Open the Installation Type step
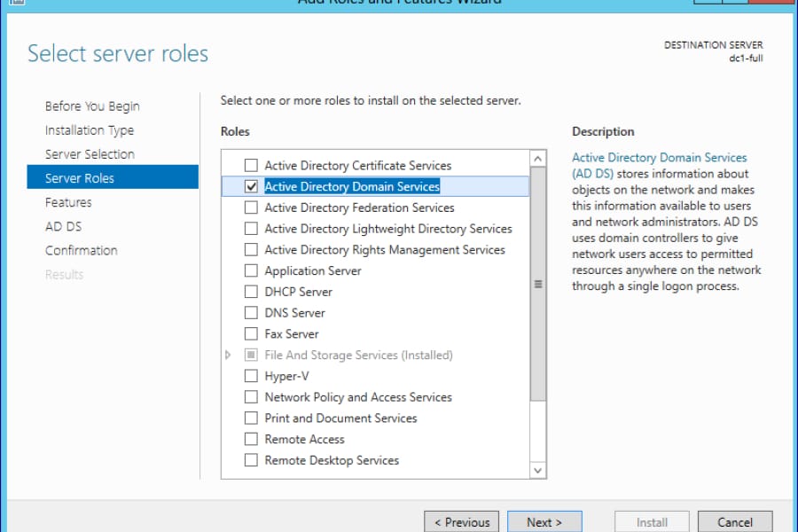Viewport: 798px width, 532px height. [90, 130]
